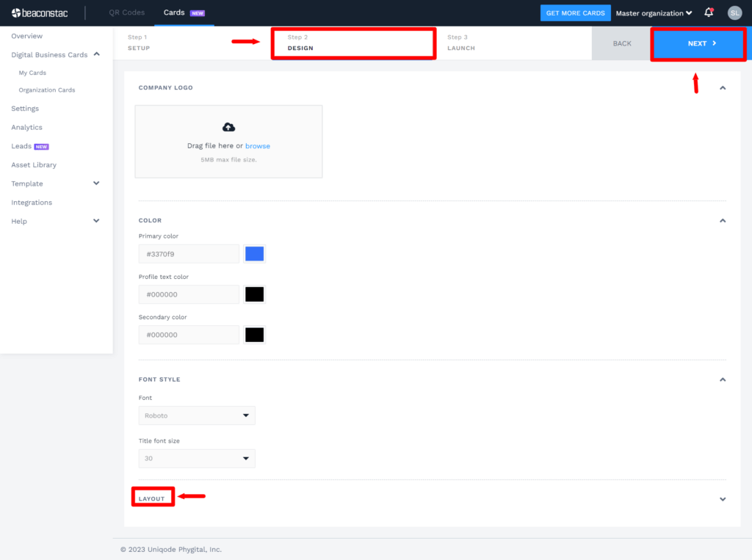Select the Cards tab
This screenshot has height=560, width=752.
pyautogui.click(x=174, y=12)
